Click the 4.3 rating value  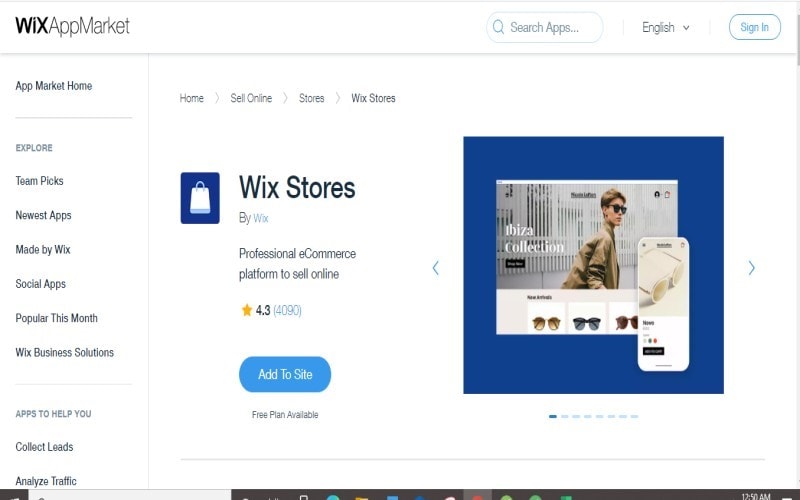pyautogui.click(x=263, y=310)
